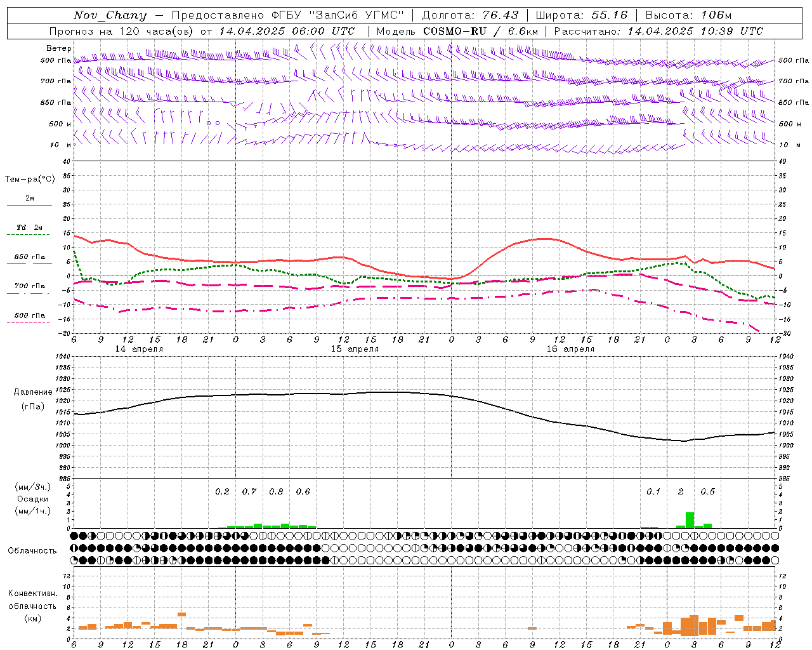Click the Облачность cloud cover label
This screenshot has width=812, height=650.
(32, 551)
